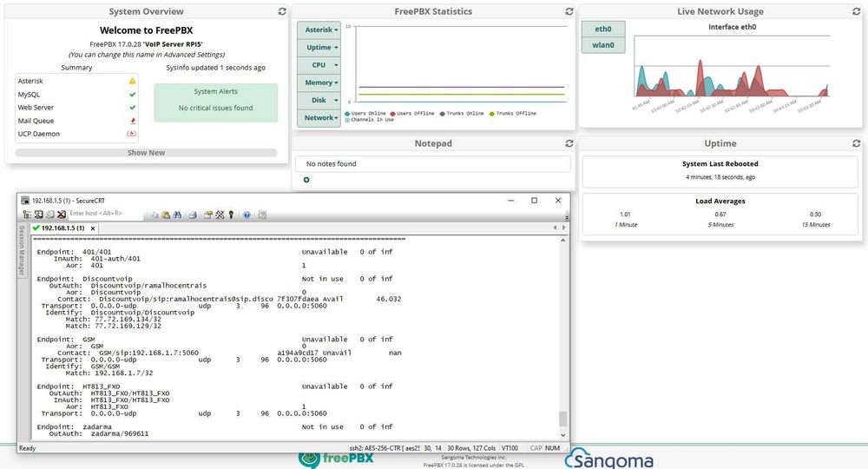Add a new note with plus icon

306,180
